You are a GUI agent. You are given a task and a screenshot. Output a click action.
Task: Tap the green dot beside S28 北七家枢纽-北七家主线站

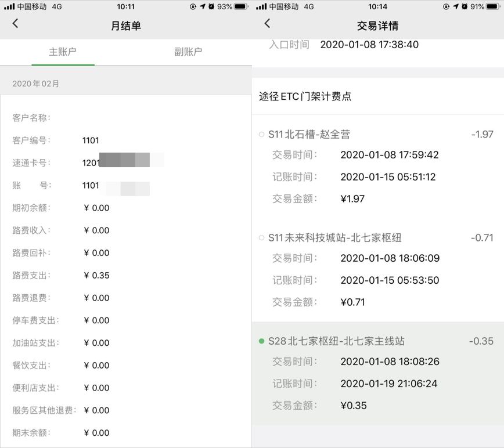261,341
